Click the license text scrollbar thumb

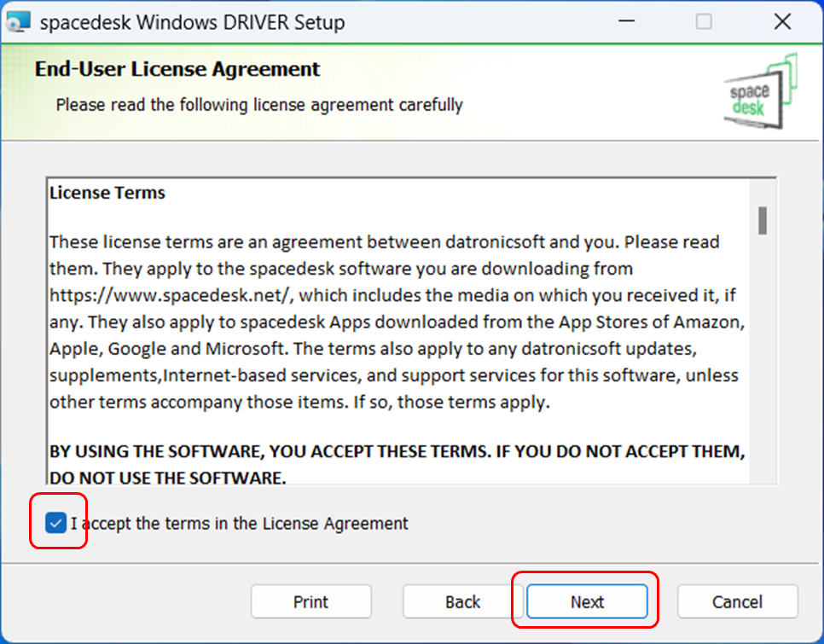[763, 221]
